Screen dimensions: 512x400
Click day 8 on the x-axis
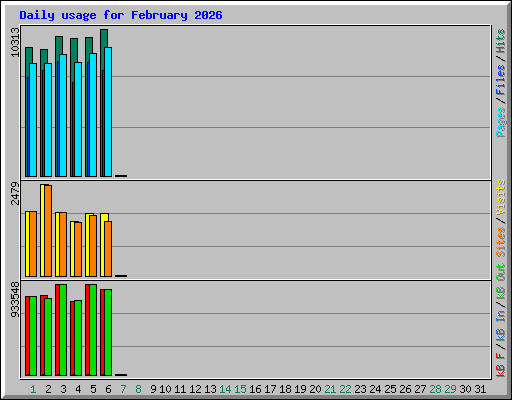(138, 389)
